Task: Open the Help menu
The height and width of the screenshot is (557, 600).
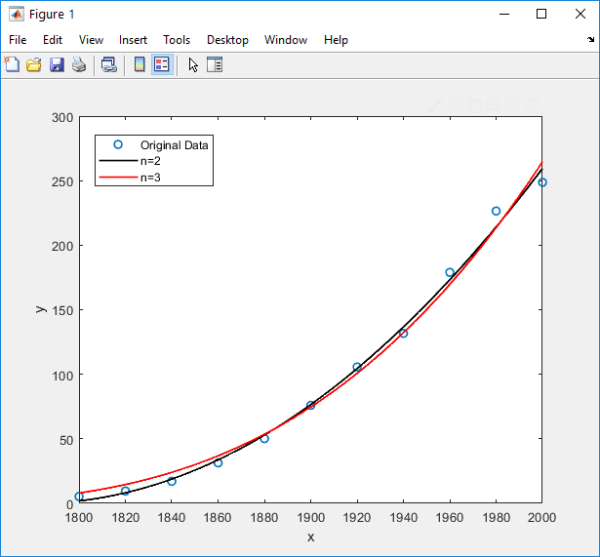Action: click(336, 40)
